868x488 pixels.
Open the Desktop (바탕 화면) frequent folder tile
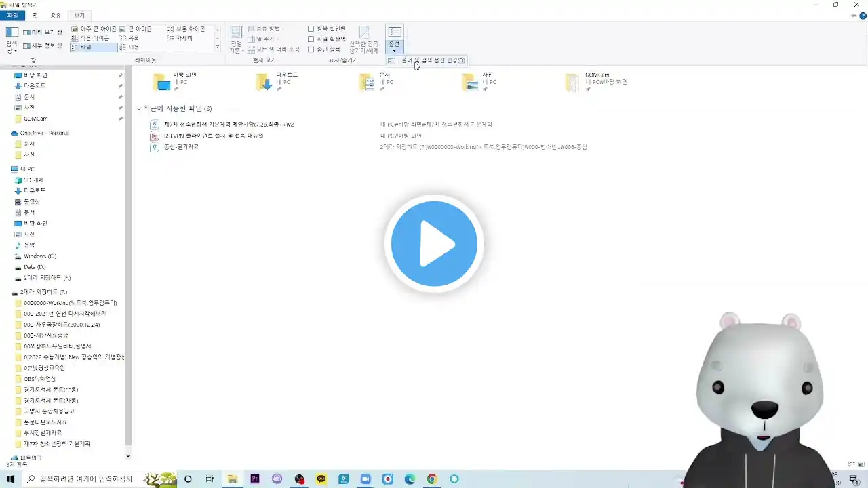coord(175,81)
